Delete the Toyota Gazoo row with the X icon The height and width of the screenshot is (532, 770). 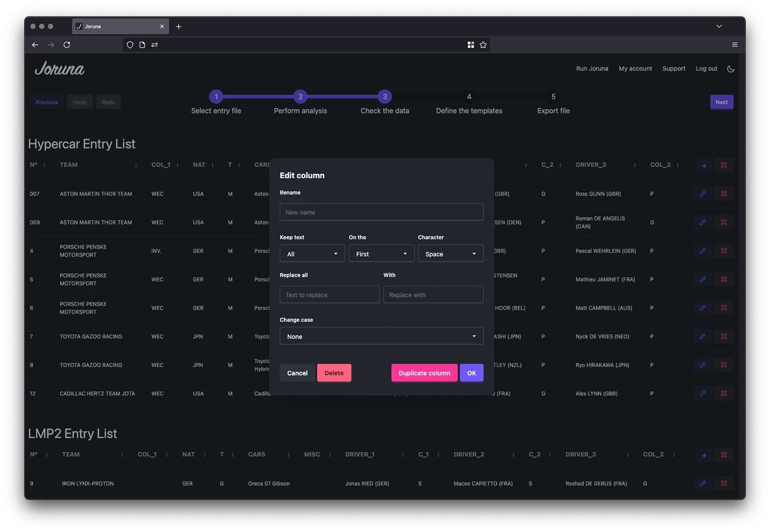(x=724, y=336)
